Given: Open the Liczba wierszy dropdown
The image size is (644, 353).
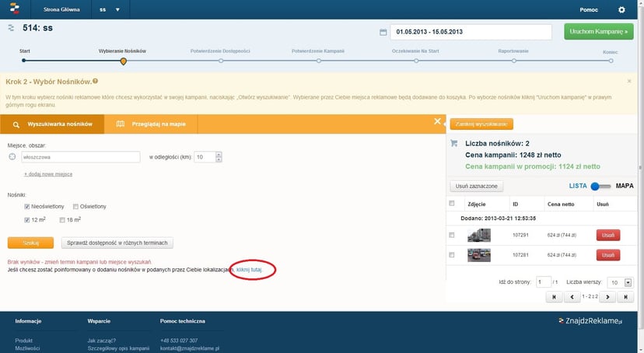Looking at the screenshot, I should pos(628,282).
